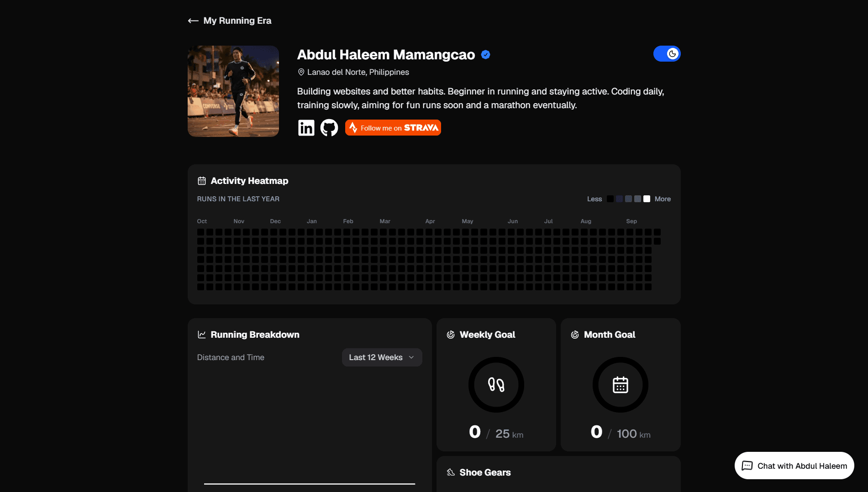Image resolution: width=868 pixels, height=492 pixels.
Task: Click the location pin icon
Action: pos(301,72)
